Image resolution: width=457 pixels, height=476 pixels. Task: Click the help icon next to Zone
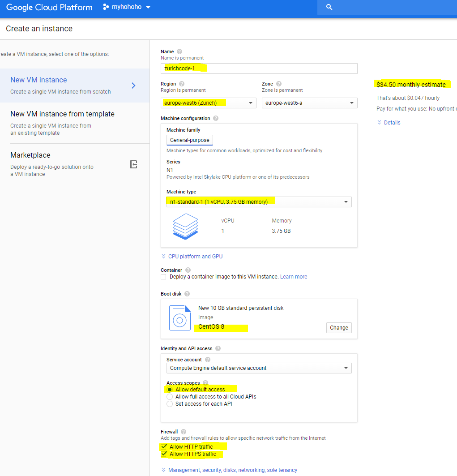278,83
